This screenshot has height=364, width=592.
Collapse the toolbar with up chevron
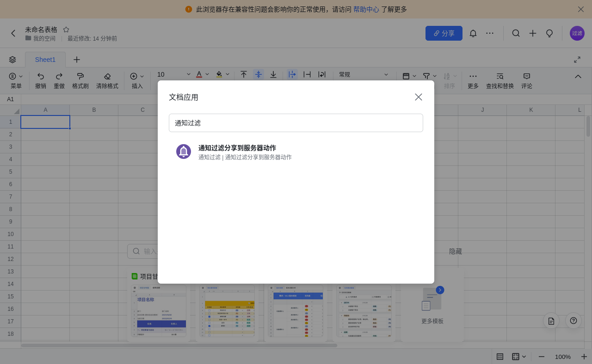pos(578,76)
